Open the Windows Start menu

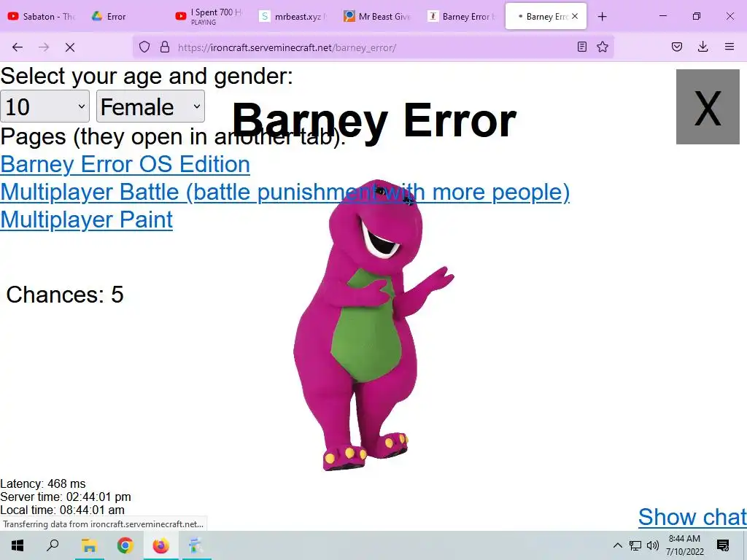(x=18, y=545)
